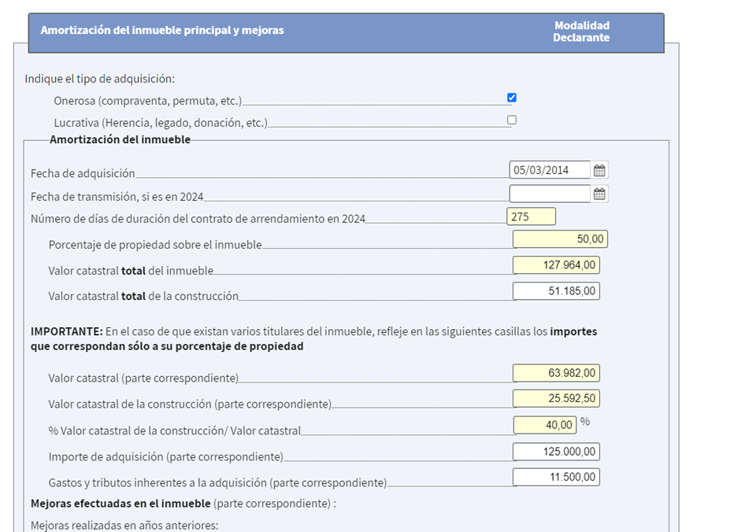Uncheck the Onerosa acquisition type checkbox
The width and height of the screenshot is (756, 532).
(512, 98)
